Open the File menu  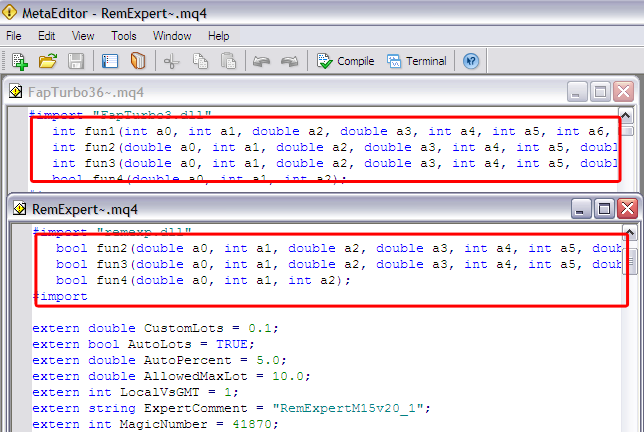(14, 36)
